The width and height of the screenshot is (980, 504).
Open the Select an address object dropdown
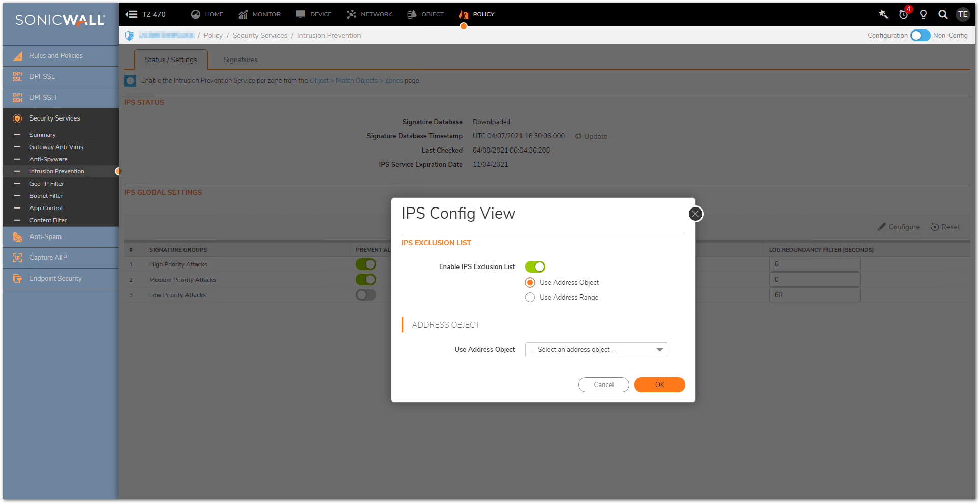click(x=596, y=350)
